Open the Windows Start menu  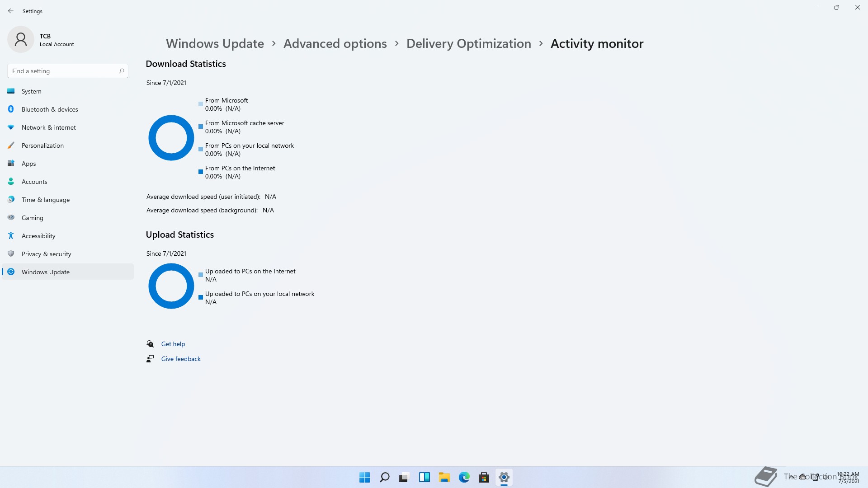[x=364, y=477]
